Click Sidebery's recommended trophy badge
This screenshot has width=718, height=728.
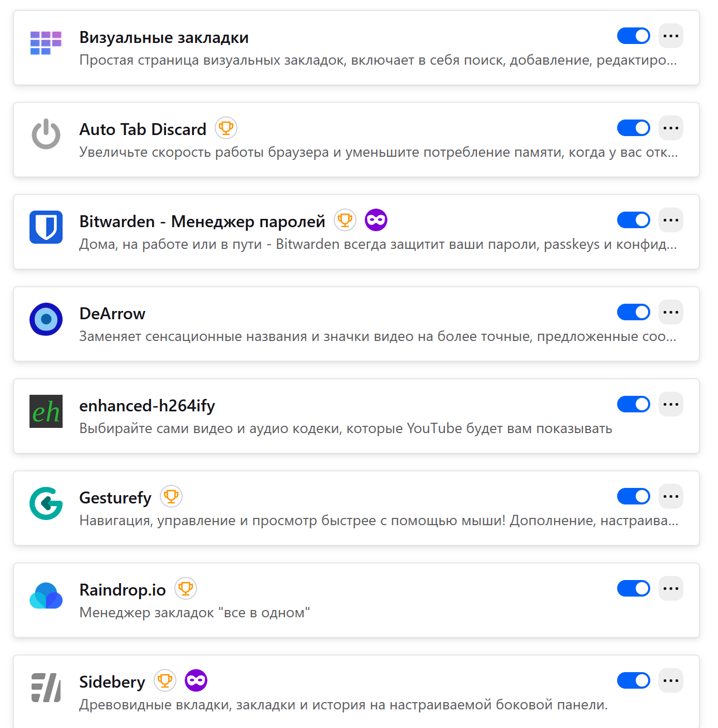pos(164,681)
